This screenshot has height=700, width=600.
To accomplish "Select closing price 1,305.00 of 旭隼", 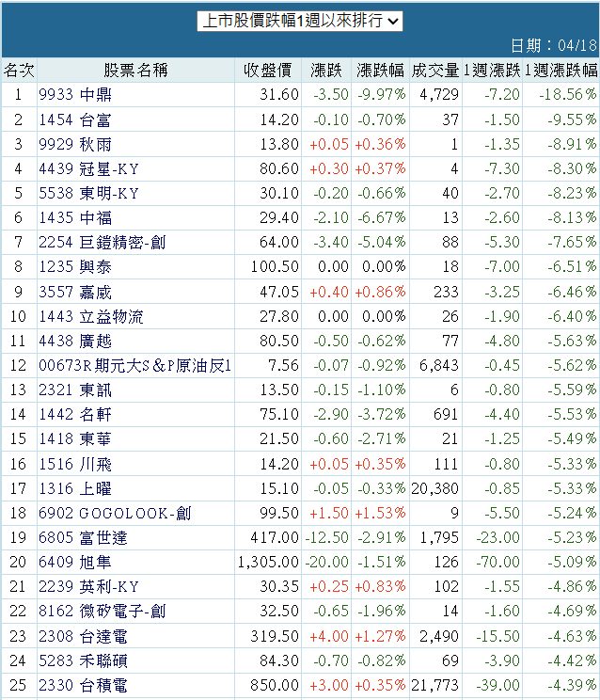I will click(268, 563).
